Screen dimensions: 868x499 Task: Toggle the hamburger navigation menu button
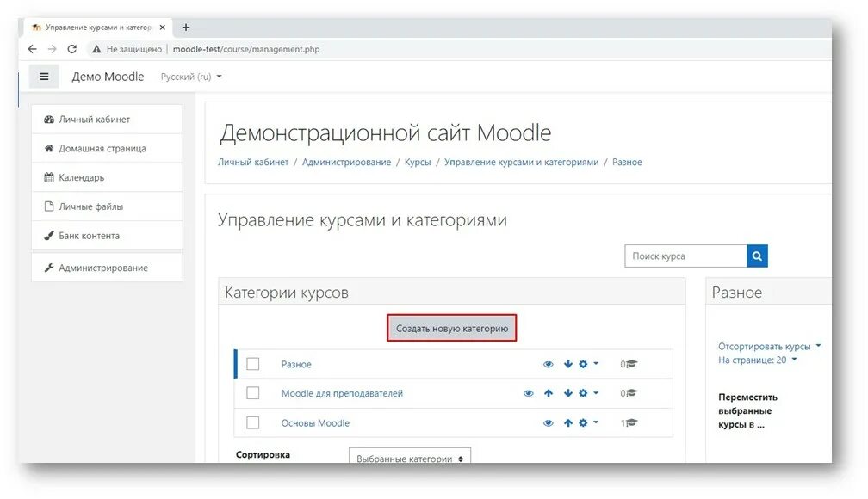tap(44, 77)
